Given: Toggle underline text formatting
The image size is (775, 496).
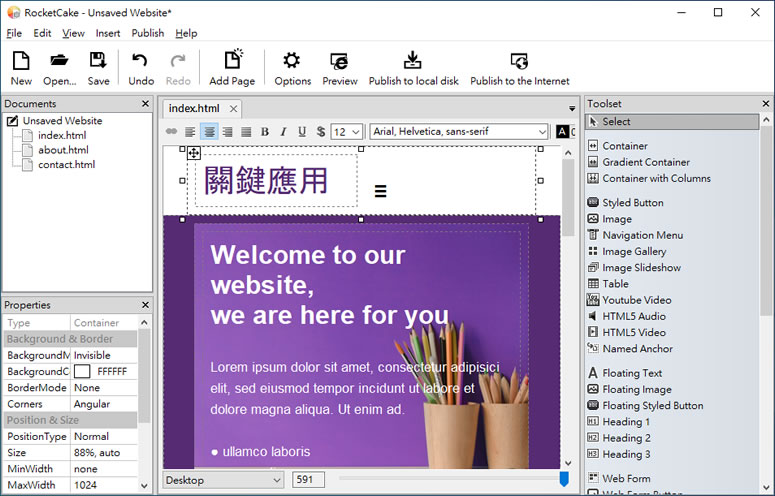Looking at the screenshot, I should (301, 132).
